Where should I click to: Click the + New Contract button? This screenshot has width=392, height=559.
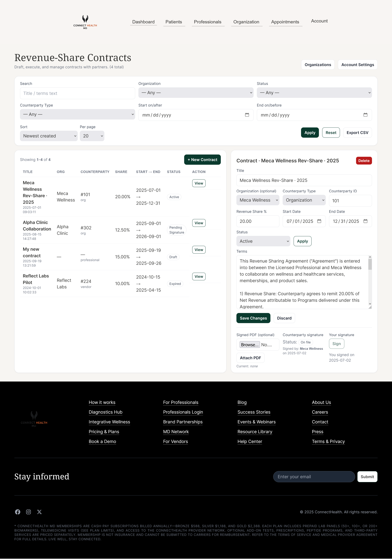coord(202,160)
